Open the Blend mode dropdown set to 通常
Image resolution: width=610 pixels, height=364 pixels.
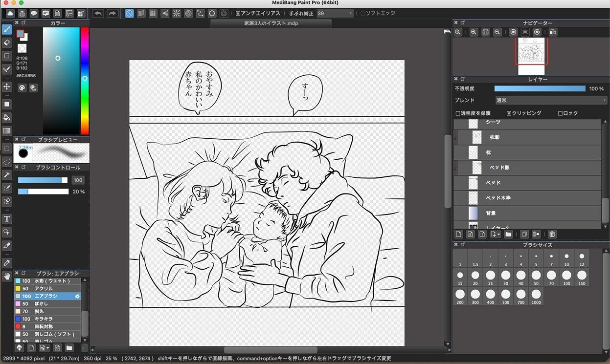tap(551, 100)
